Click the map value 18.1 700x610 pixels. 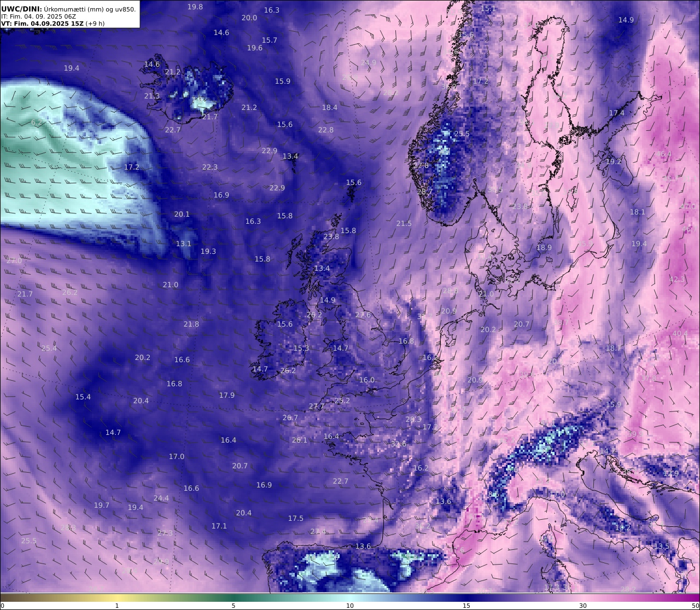[x=638, y=212]
